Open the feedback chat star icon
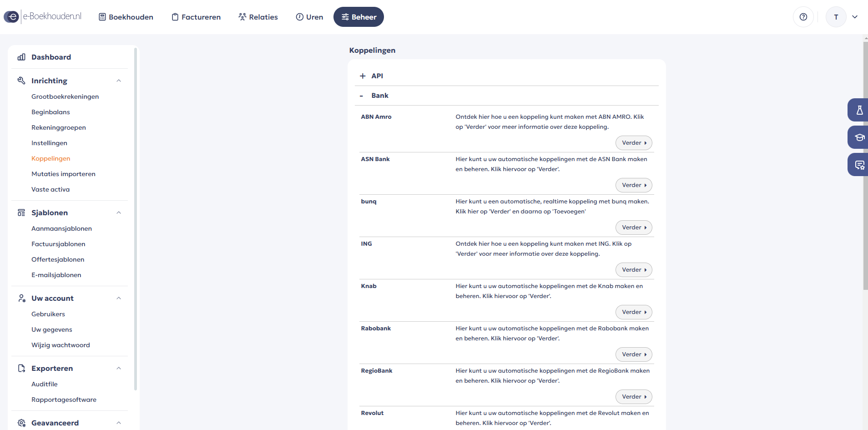 859,165
